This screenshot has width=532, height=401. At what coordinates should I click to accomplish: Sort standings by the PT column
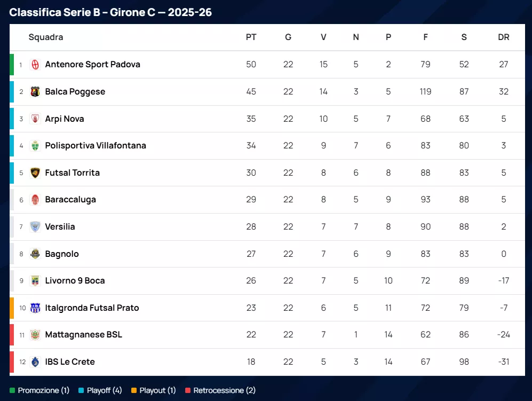[251, 37]
